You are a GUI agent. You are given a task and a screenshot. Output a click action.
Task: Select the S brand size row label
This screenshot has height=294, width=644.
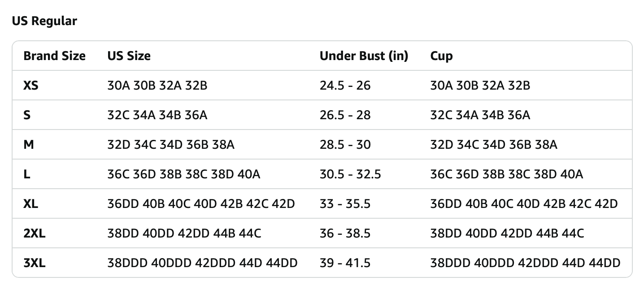[x=27, y=115]
